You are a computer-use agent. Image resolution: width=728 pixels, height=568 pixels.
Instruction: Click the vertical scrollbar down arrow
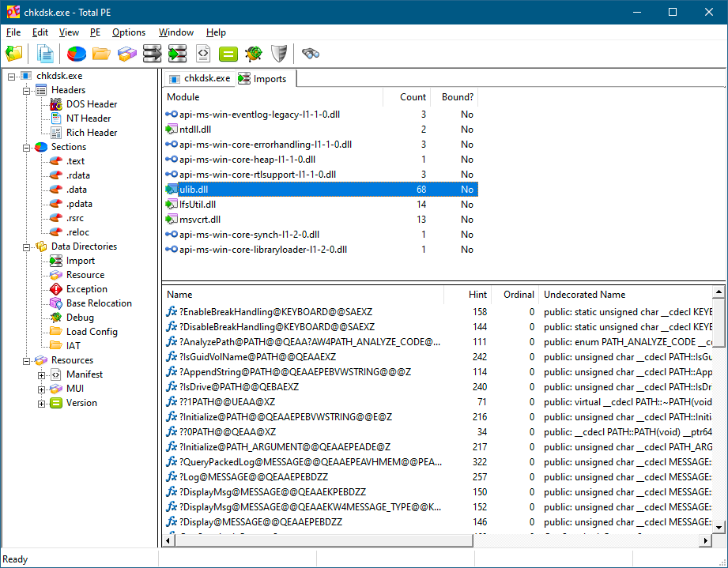(719, 526)
